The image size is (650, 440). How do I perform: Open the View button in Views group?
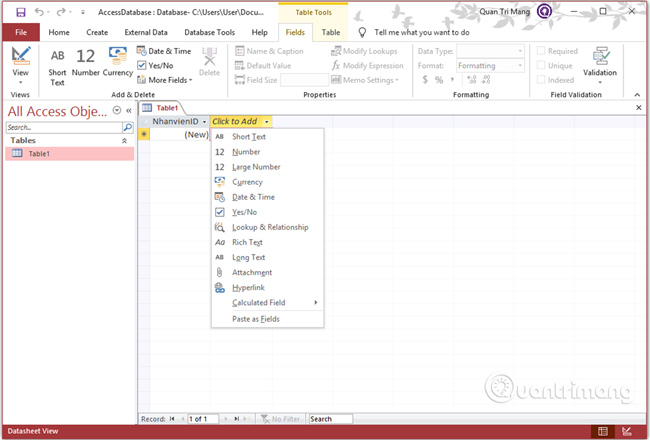(x=20, y=65)
